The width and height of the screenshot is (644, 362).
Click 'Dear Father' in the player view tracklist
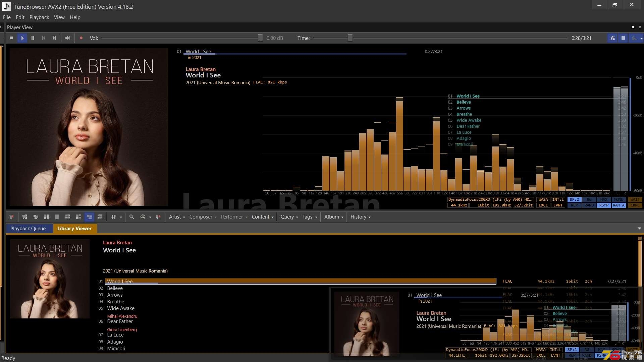pos(468,126)
